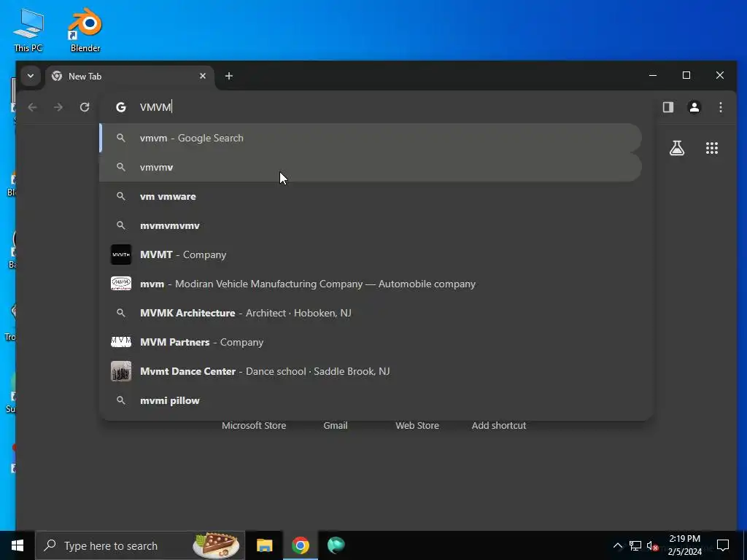Open the Gmail shortcut
The width and height of the screenshot is (747, 560).
tap(336, 425)
